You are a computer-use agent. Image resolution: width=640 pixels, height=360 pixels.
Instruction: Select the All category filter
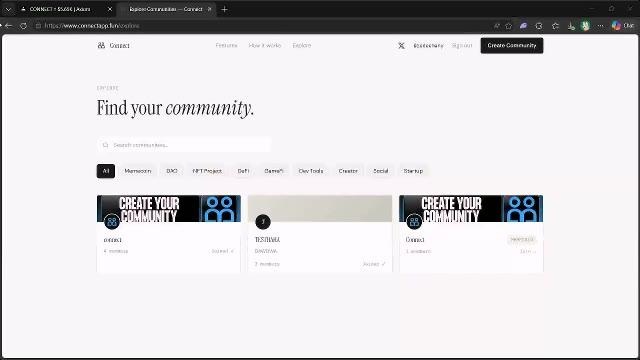click(x=106, y=171)
